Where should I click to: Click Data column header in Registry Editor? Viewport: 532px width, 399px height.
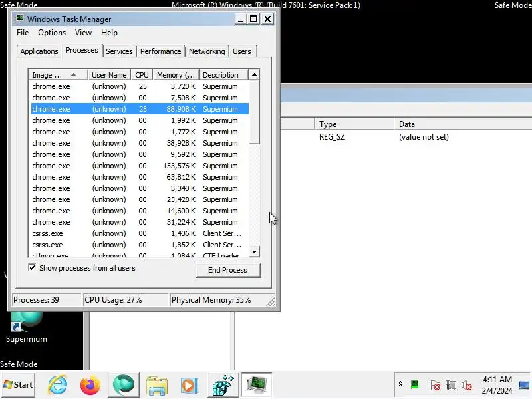(x=463, y=124)
